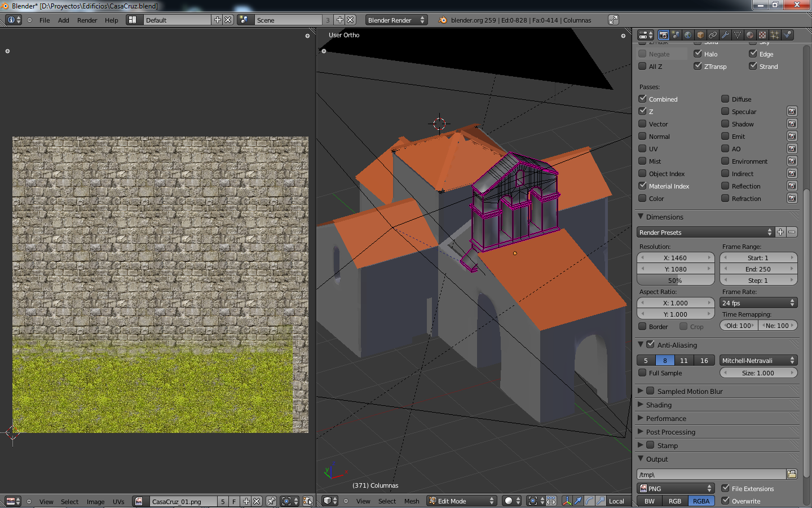Open the World properties tab
Image resolution: width=812 pixels, height=508 pixels.
[688, 35]
